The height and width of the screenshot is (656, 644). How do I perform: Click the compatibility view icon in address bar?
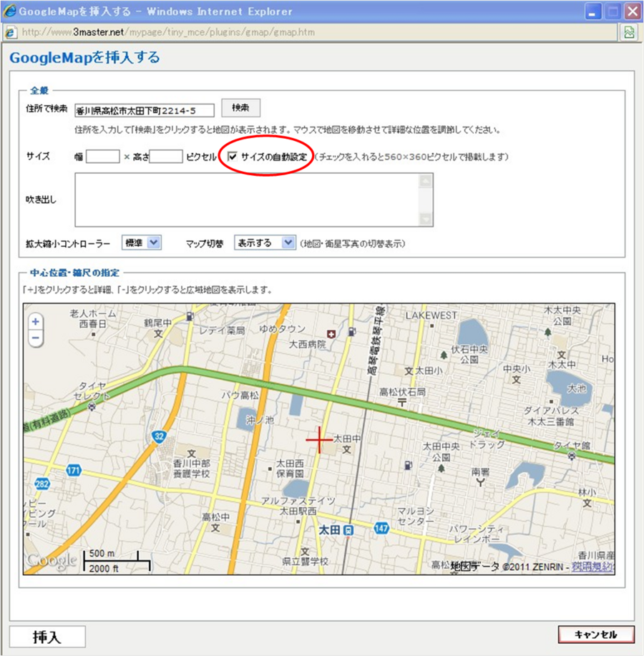[x=629, y=32]
